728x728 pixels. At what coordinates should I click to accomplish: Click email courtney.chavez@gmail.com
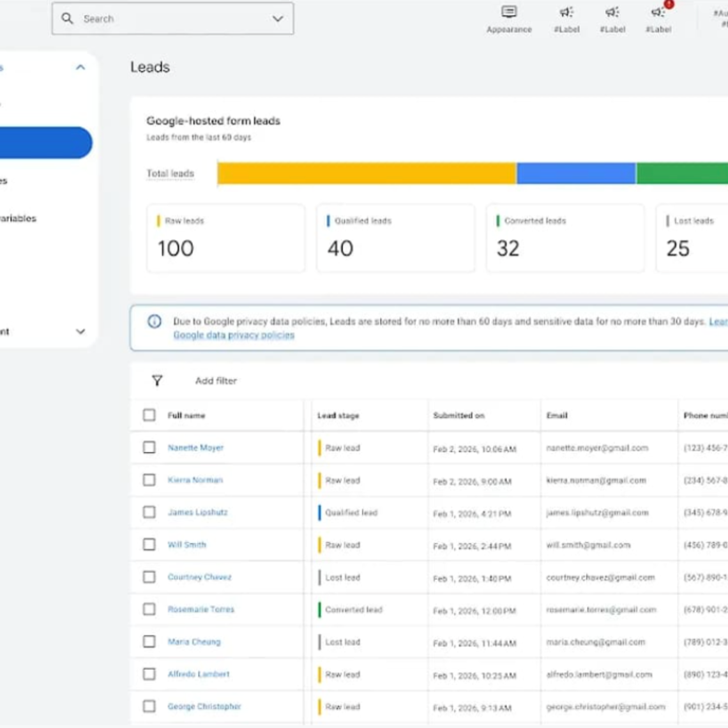(600, 577)
